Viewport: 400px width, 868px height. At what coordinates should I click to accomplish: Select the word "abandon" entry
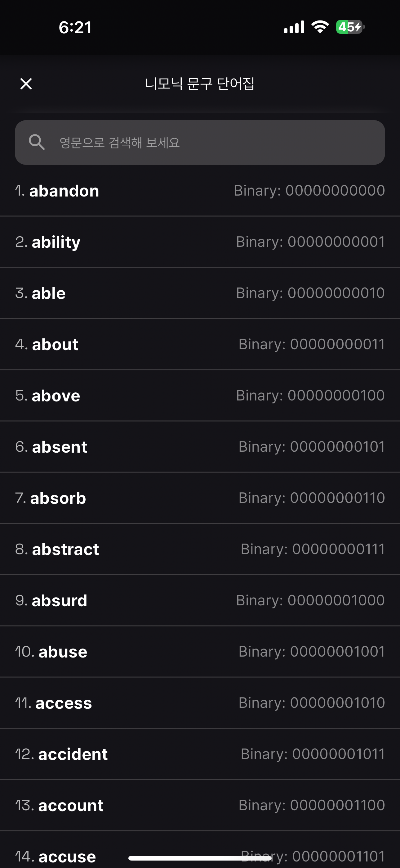pyautogui.click(x=64, y=191)
